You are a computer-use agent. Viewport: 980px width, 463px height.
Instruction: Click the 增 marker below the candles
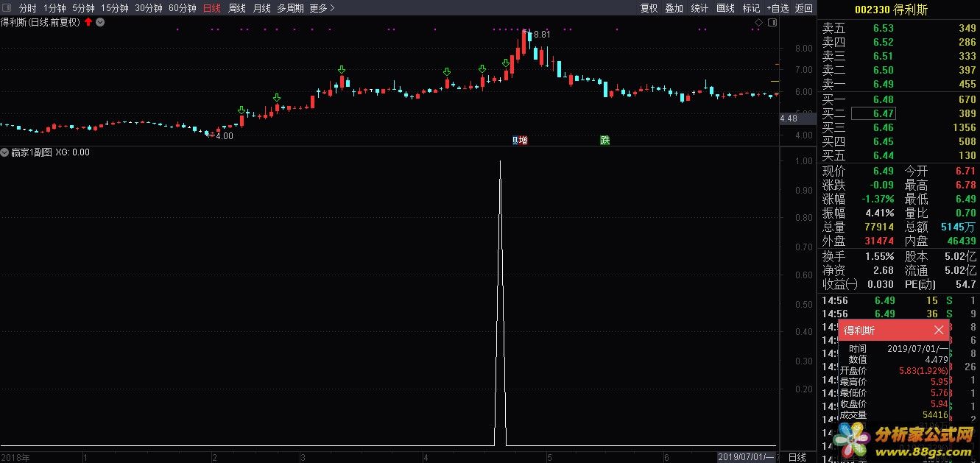(524, 141)
